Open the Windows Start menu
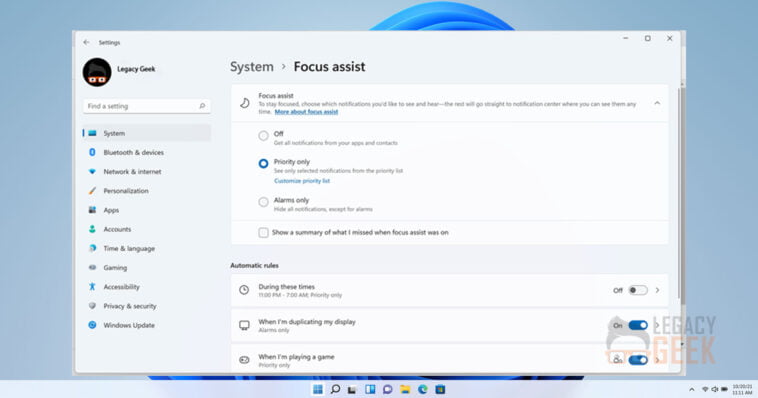The height and width of the screenshot is (398, 758). pyautogui.click(x=318, y=389)
